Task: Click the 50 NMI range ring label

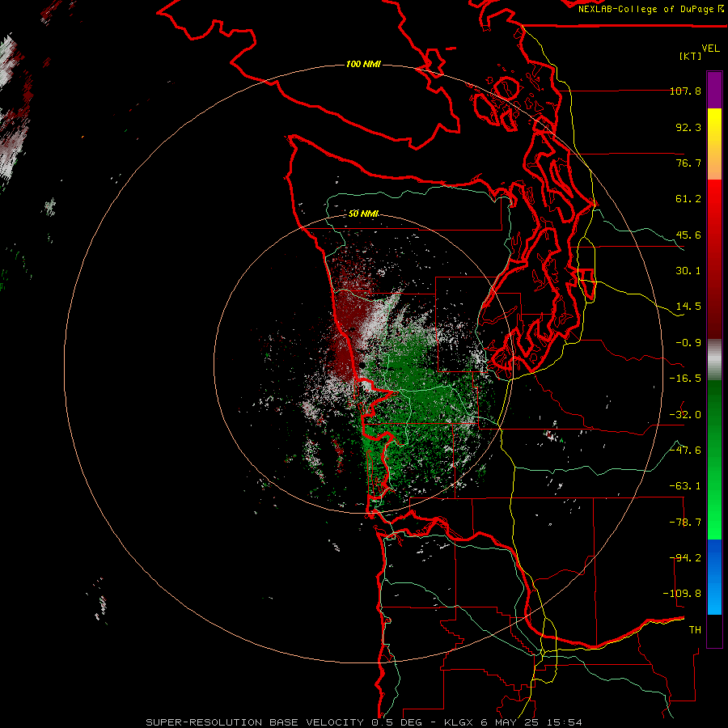Action: click(x=363, y=214)
